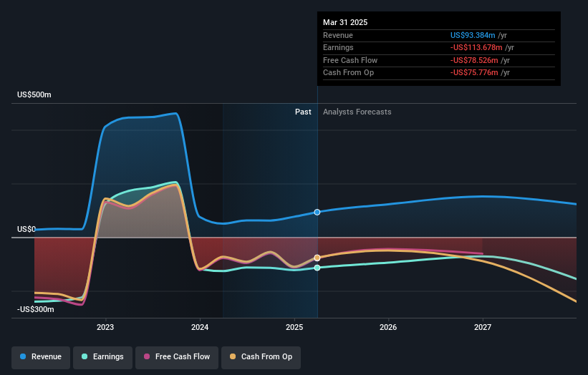Click the Cash From Op label in tooltip

[348, 73]
